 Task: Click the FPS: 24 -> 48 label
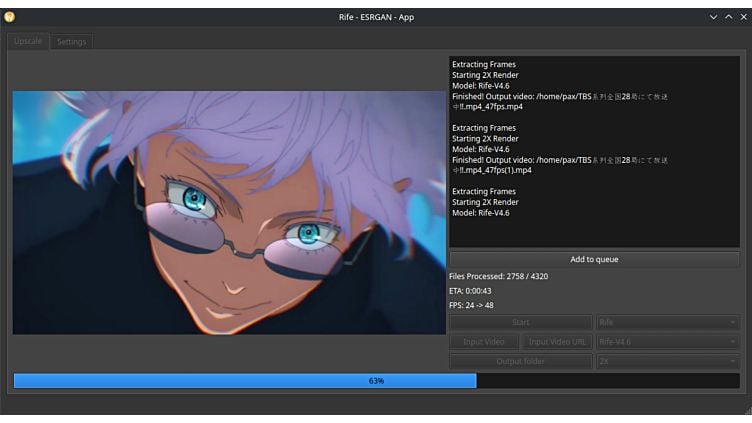[471, 306]
